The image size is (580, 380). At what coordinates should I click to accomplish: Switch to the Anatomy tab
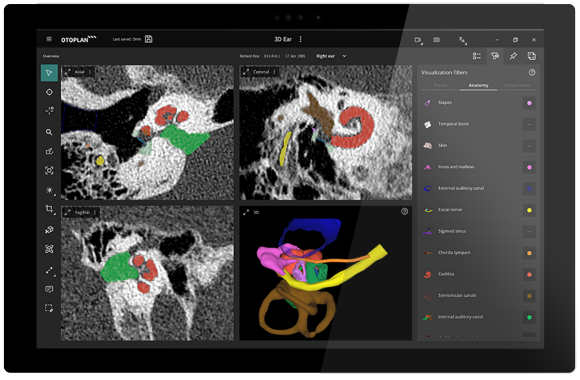478,85
